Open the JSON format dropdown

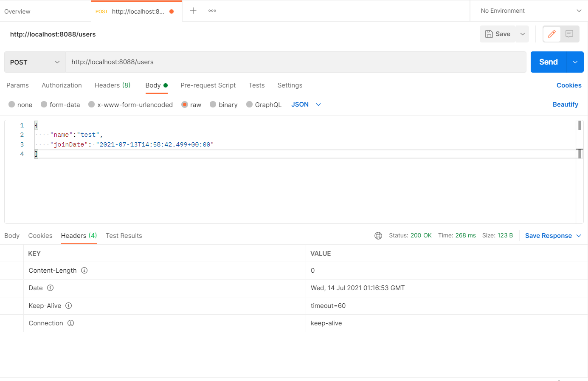[306, 104]
